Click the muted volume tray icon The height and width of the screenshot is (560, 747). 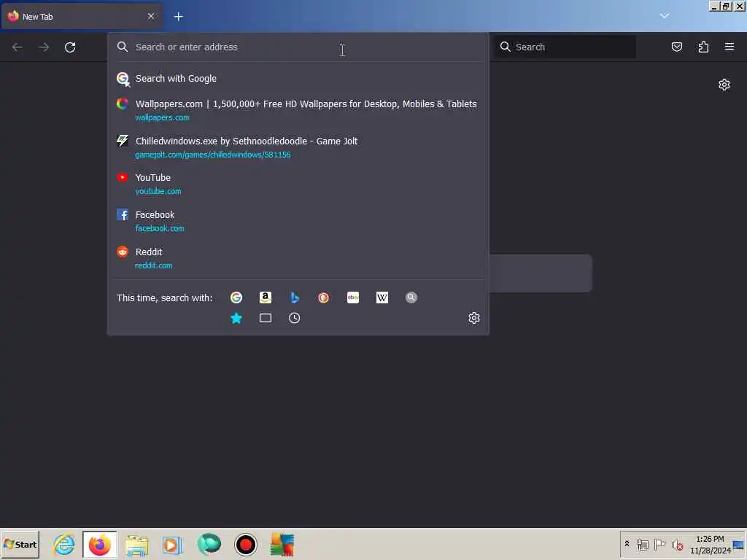coord(677,544)
